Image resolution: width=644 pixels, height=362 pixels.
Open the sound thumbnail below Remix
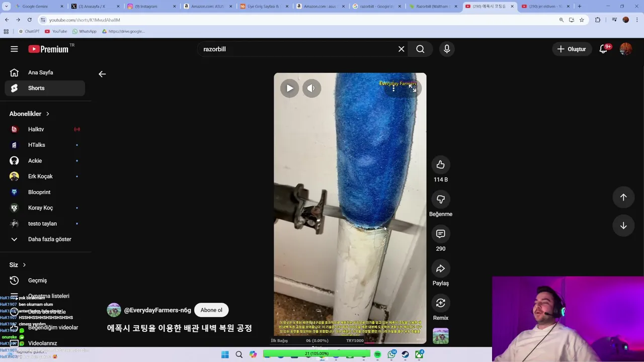coord(440,336)
